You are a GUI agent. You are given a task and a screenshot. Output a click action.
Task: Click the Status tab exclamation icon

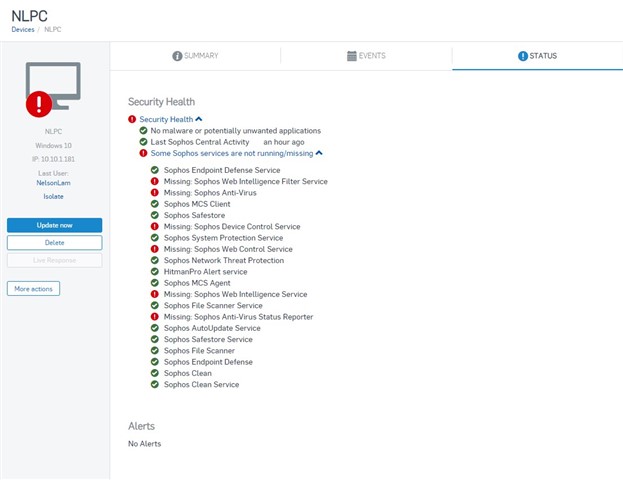tap(523, 56)
